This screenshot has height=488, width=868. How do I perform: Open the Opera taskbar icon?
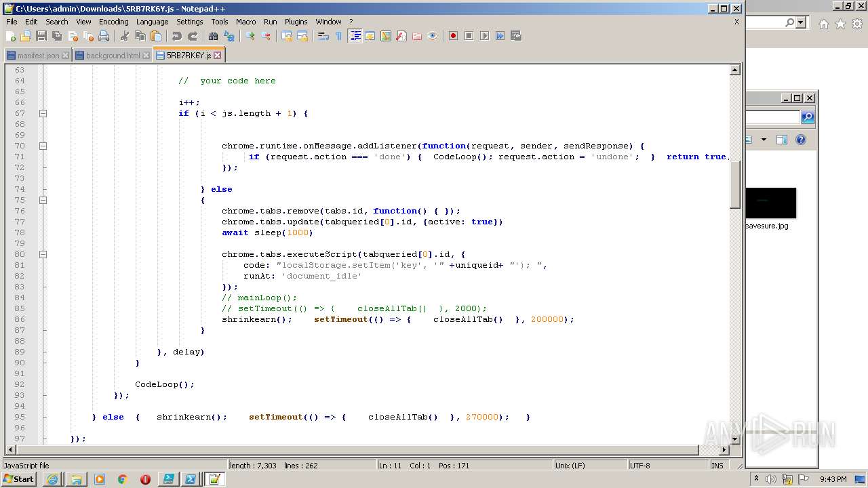[x=145, y=479]
